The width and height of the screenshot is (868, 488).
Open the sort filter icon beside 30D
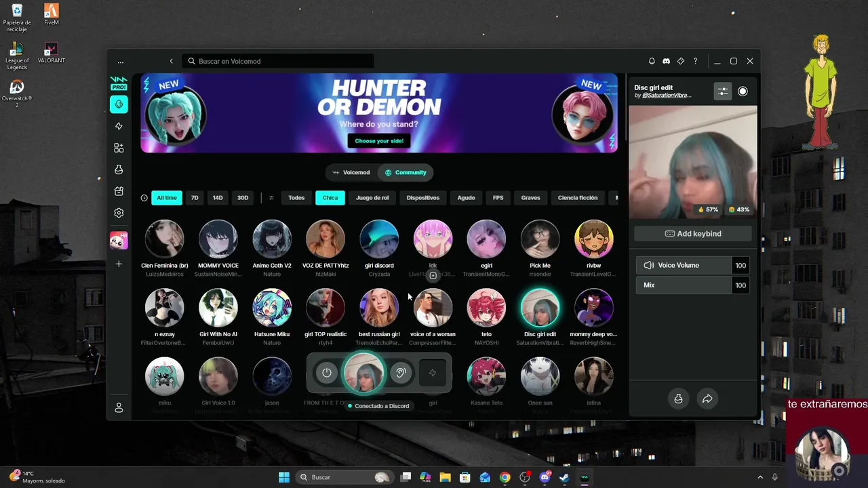[271, 198]
